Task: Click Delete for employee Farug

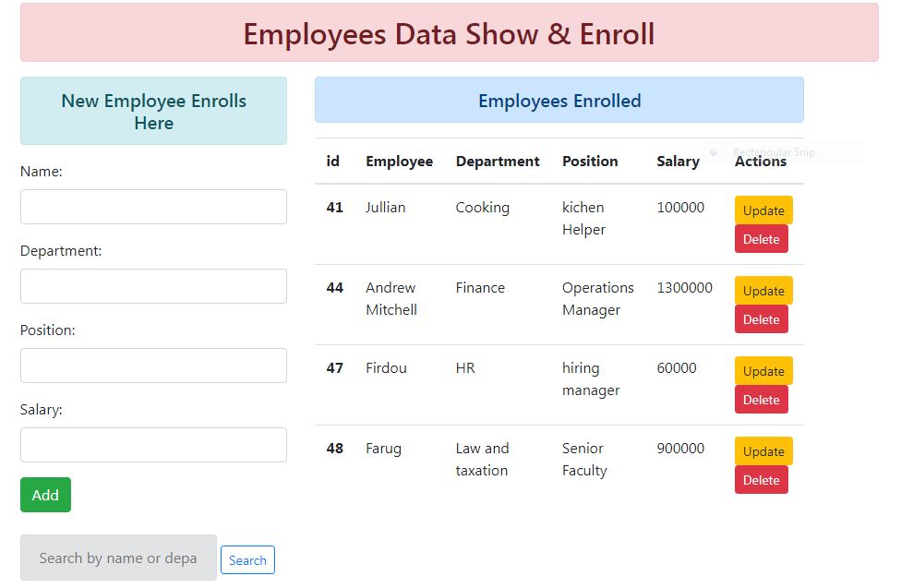Action: (761, 479)
